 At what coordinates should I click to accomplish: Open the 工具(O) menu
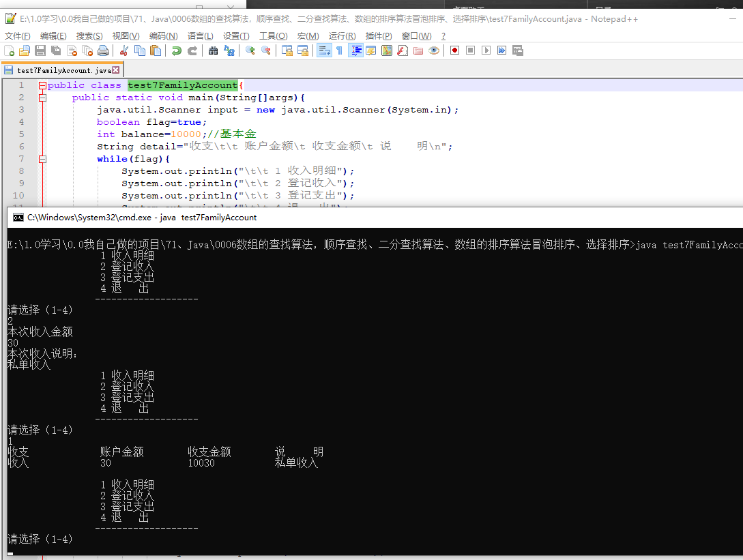point(274,36)
